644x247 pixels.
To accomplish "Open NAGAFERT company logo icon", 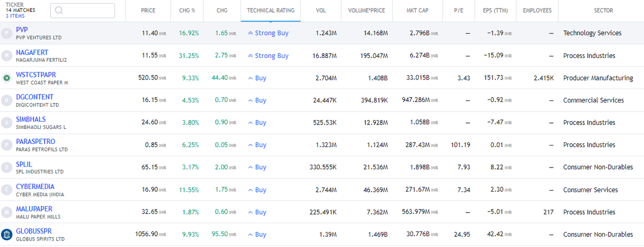I will 6,56.
